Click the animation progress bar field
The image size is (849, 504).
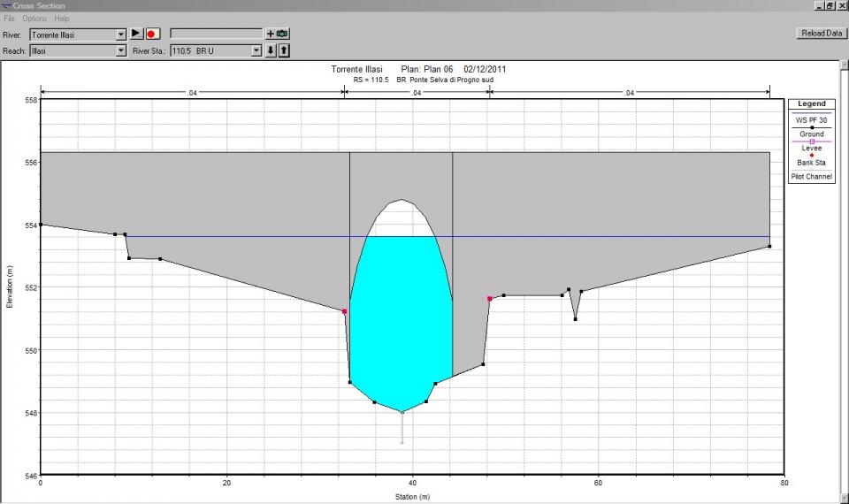click(216, 34)
